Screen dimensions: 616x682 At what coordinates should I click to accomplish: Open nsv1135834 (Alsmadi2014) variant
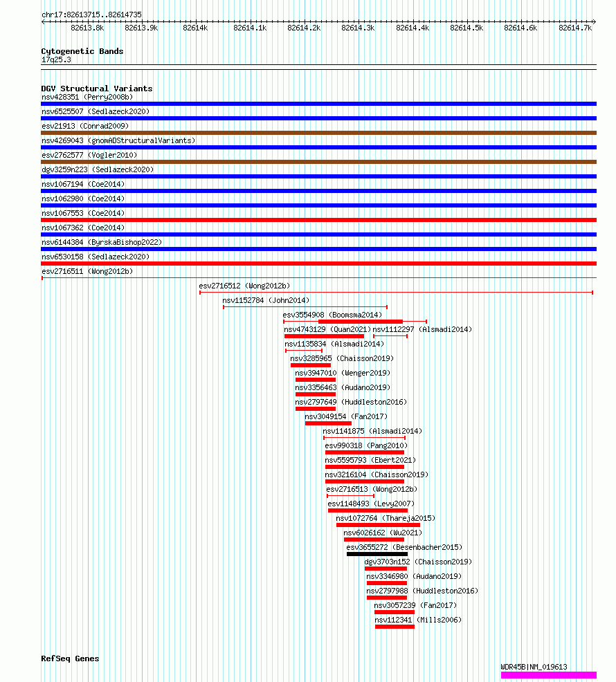point(334,344)
